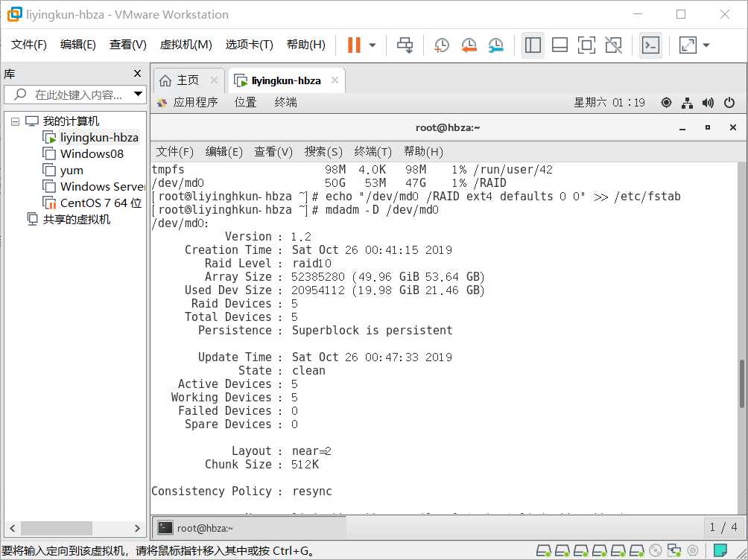
Task: Open the guest 位置 menu
Action: 246,103
